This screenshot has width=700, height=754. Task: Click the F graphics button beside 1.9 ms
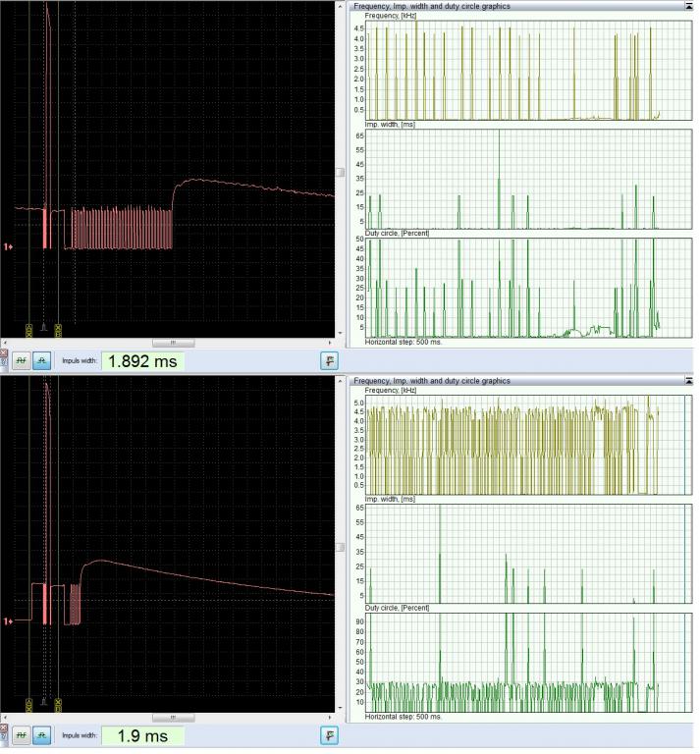pos(329,735)
